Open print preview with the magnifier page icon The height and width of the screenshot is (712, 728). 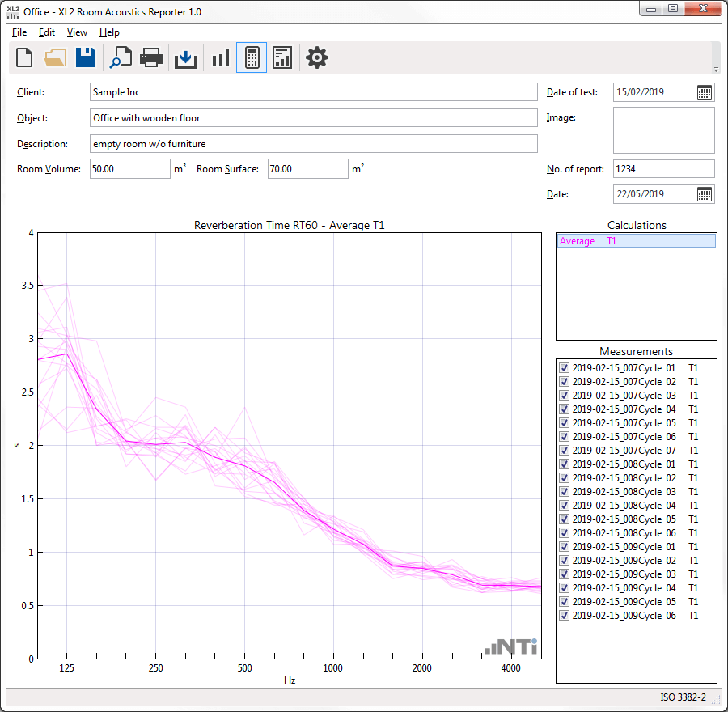tap(121, 58)
